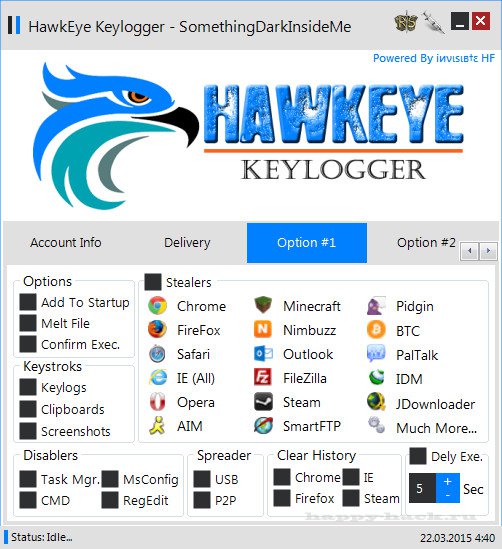Click the delay seconds field showing 5

[423, 488]
